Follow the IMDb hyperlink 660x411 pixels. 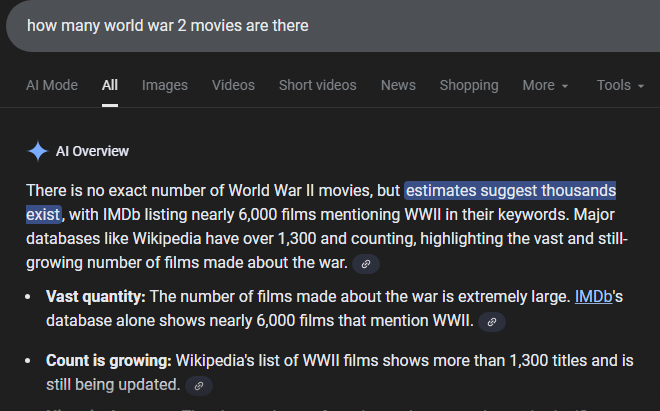[593, 297]
